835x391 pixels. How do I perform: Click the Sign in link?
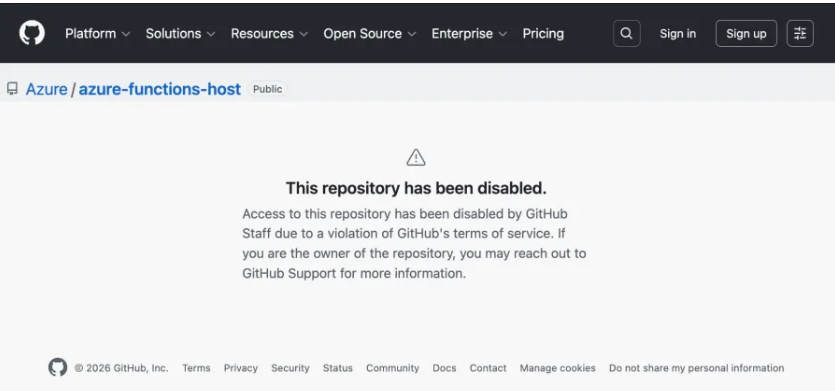pyautogui.click(x=677, y=34)
